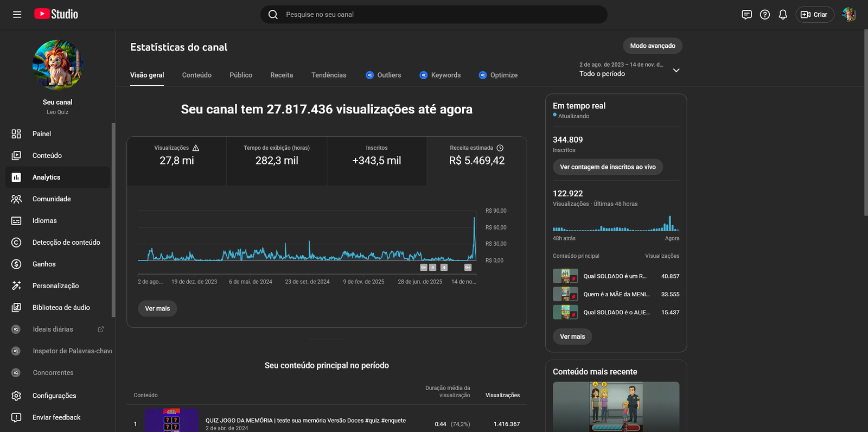
Task: Open Biblioteca de áudio in sidebar
Action: [x=61, y=308]
